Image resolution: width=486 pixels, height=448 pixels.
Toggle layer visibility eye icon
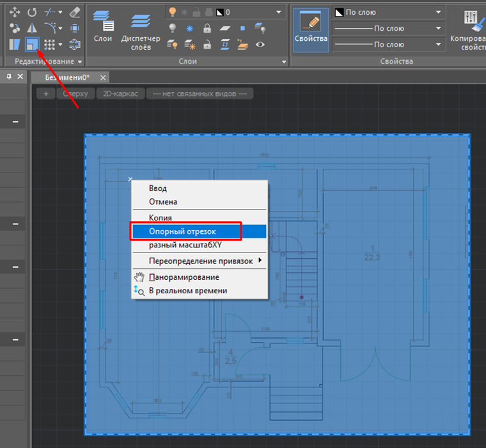(x=260, y=45)
